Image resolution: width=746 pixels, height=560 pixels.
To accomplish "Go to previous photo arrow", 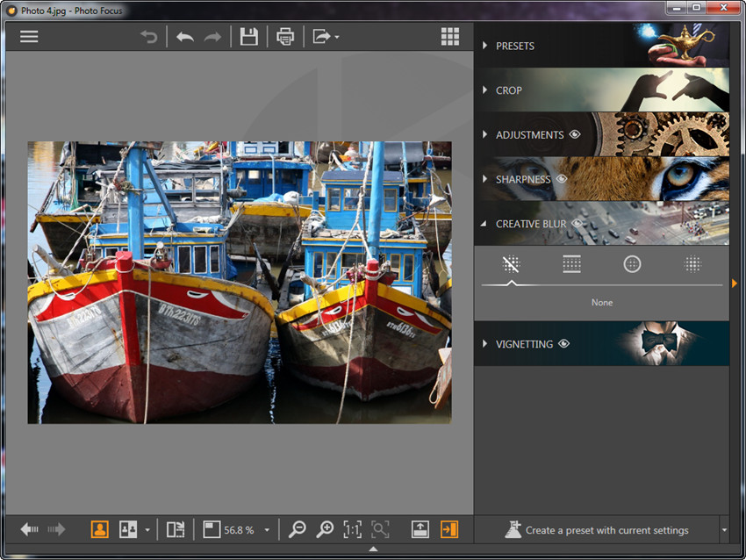I will [30, 529].
